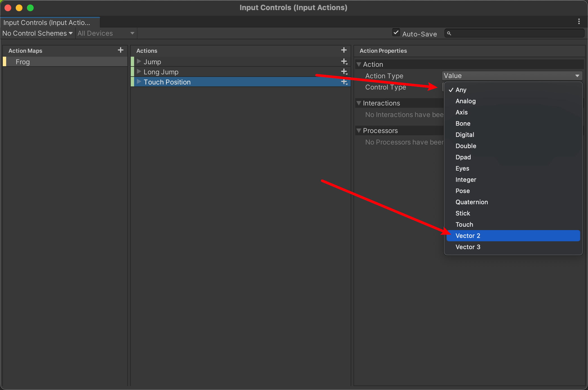This screenshot has height=390, width=588.
Task: Choose Integer control type
Action: [x=513, y=180]
